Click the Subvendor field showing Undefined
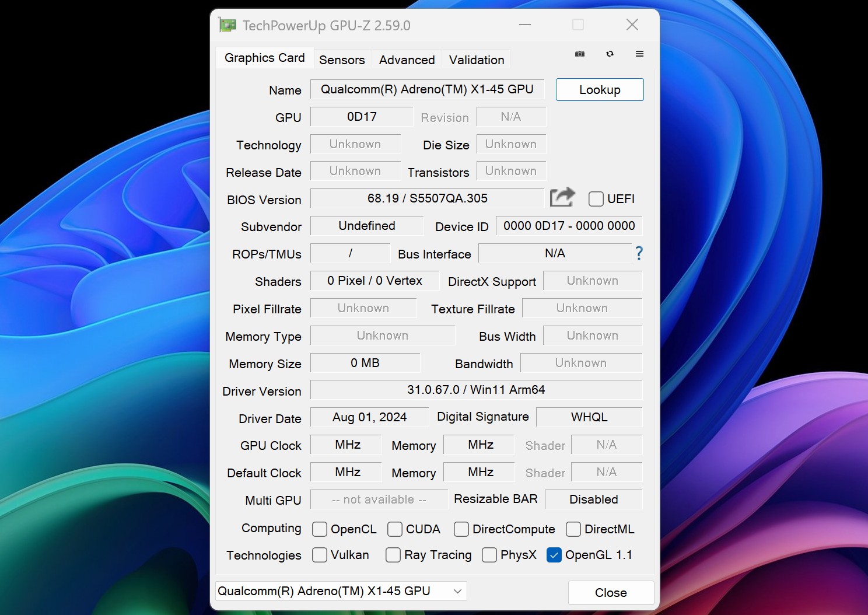868x615 pixels. coord(367,226)
